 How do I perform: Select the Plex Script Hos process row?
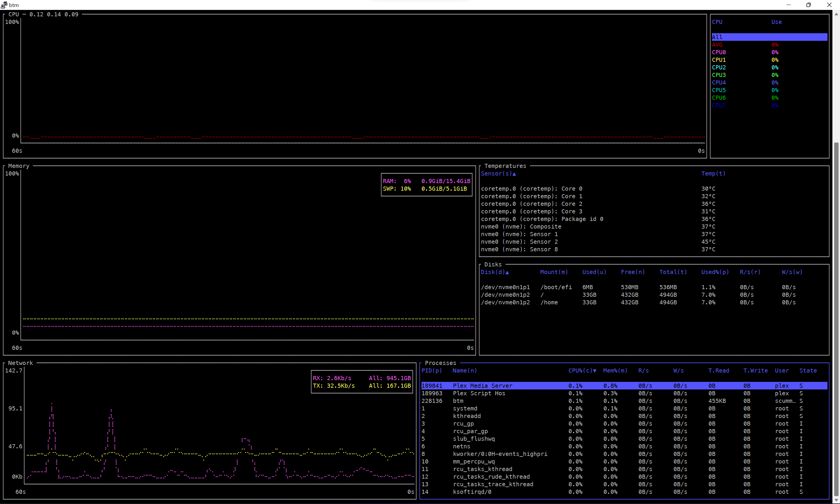point(624,393)
